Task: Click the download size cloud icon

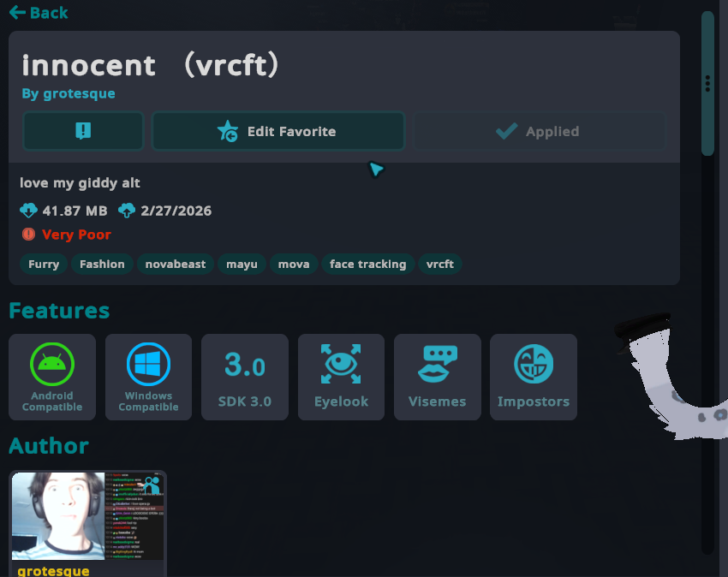Action: tap(29, 211)
